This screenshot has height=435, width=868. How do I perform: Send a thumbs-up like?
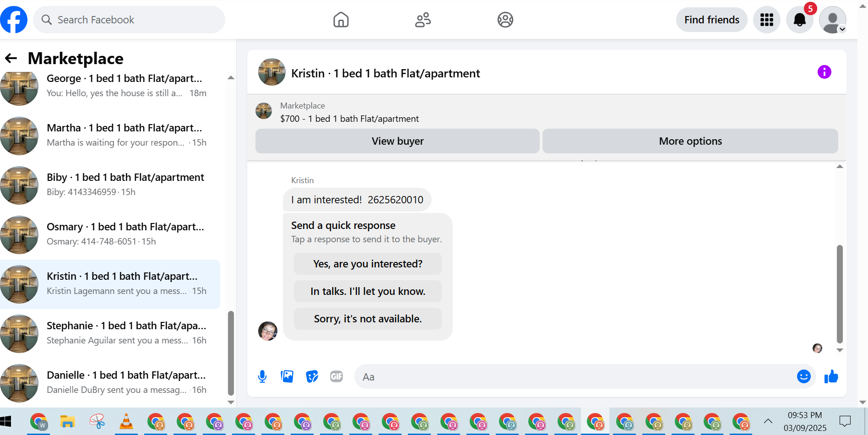pos(831,376)
